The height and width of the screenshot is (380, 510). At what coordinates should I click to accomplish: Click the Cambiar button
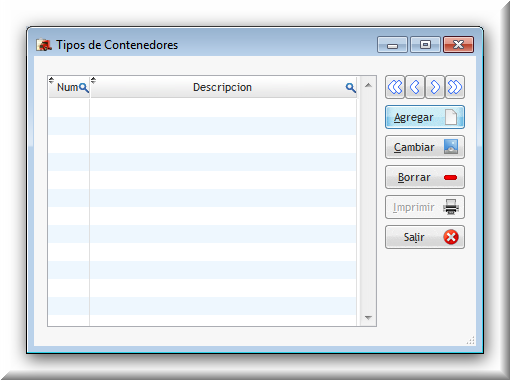[x=425, y=147]
